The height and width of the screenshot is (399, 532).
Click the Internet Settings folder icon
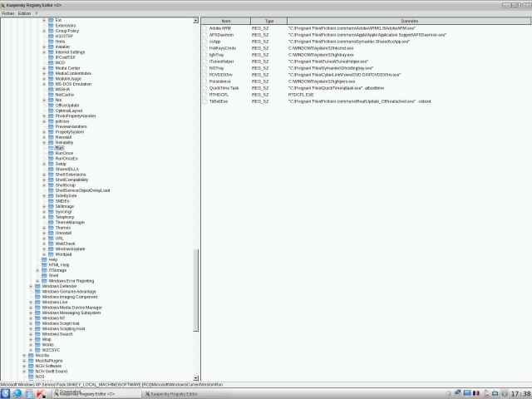pyautogui.click(x=51, y=52)
